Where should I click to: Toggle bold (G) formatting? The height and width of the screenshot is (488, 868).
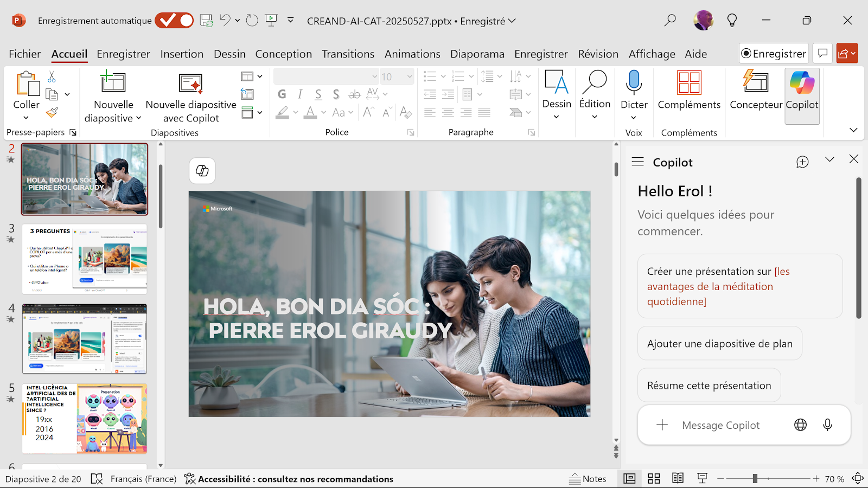(282, 94)
